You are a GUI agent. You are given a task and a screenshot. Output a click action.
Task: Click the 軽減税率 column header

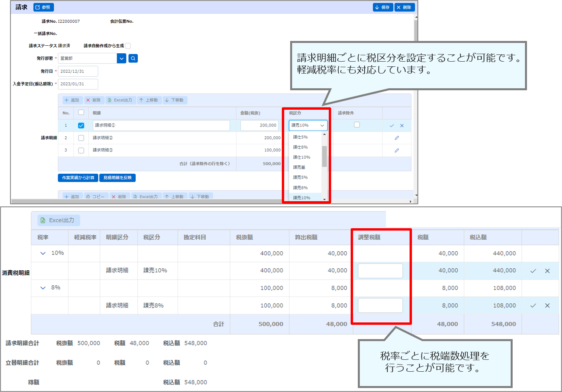coord(85,237)
